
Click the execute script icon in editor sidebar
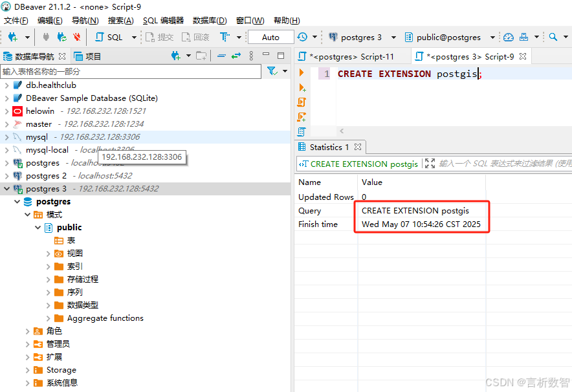(x=302, y=102)
